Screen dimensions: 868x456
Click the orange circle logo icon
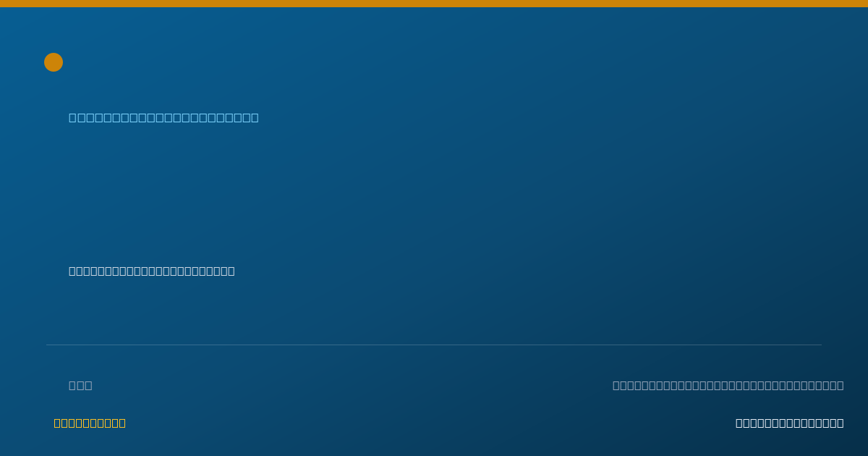[x=54, y=62]
